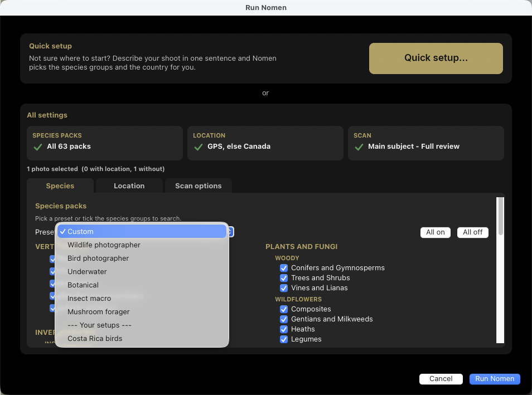Cancel the Run Nomen dialog
Viewport: 532px width, 395px height.
441,379
